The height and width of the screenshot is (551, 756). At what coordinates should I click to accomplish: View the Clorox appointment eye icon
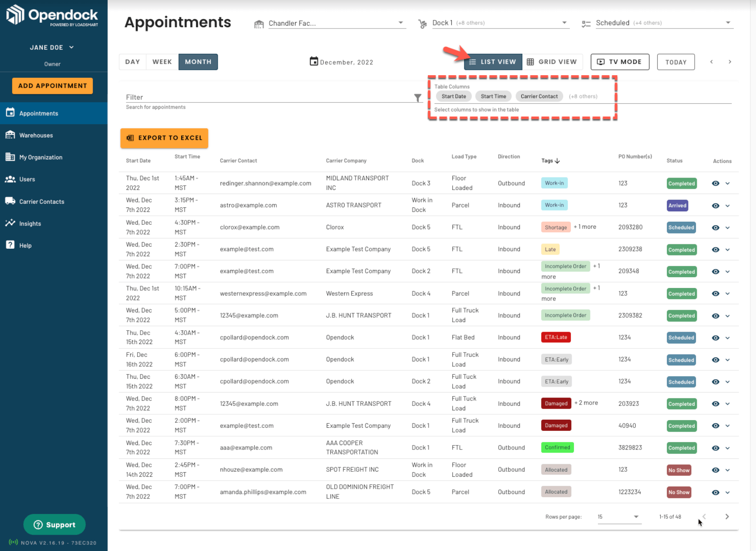click(x=715, y=227)
